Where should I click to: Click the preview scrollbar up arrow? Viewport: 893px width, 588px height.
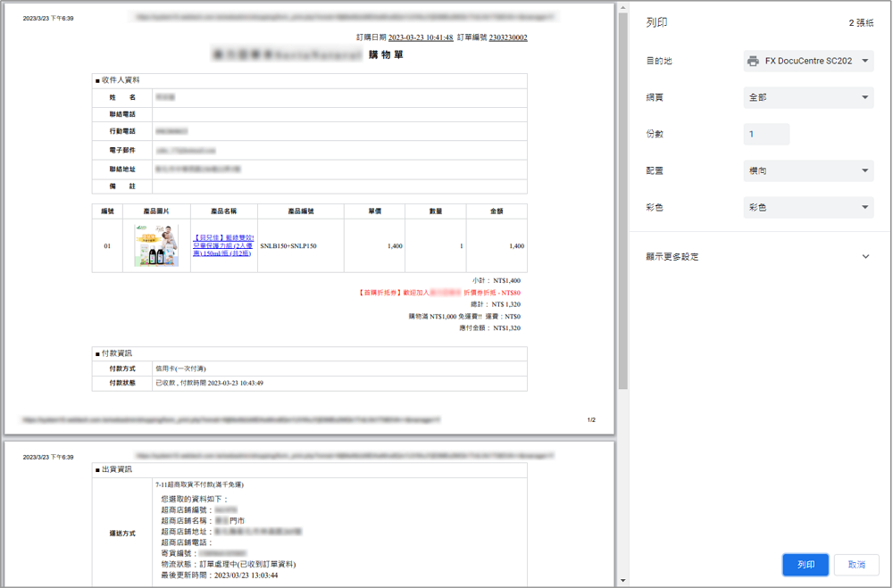(622, 7)
